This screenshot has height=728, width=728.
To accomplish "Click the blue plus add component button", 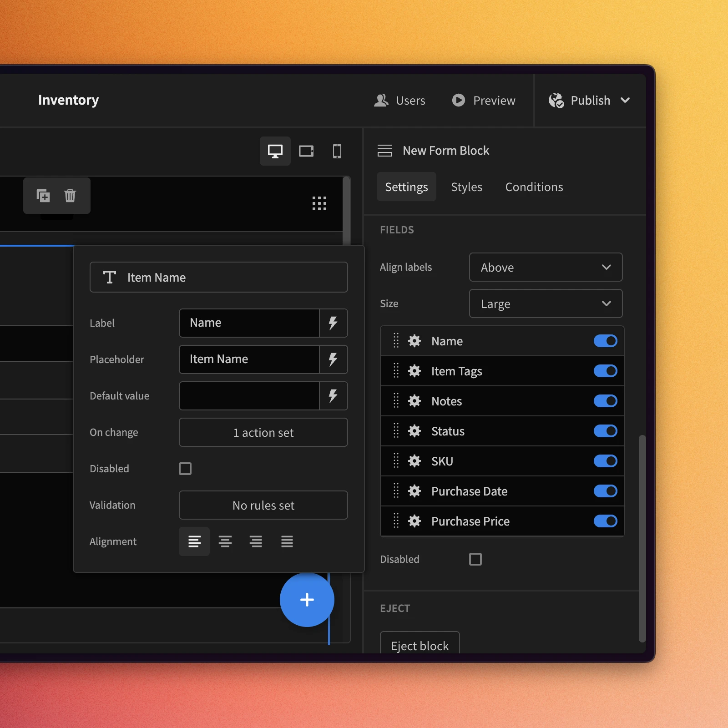I will [x=307, y=600].
